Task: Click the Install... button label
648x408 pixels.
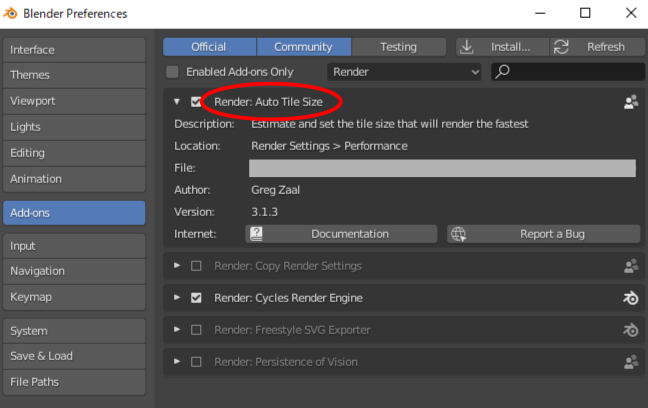Action: point(510,47)
